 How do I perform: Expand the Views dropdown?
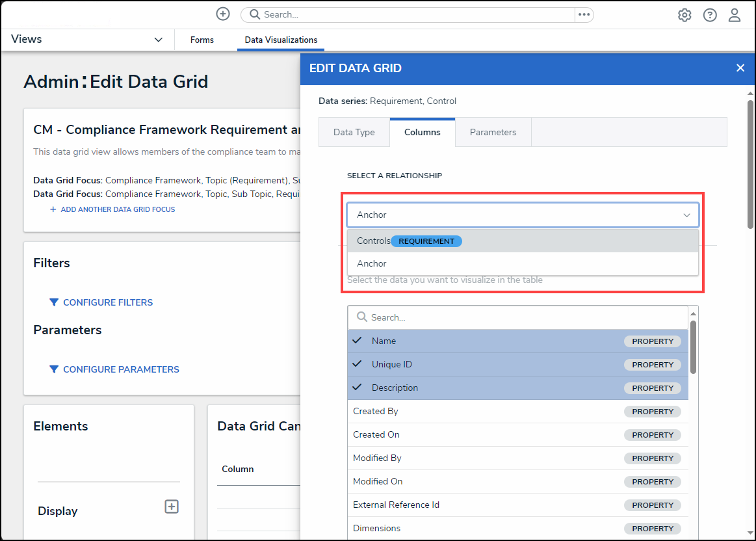(158, 40)
